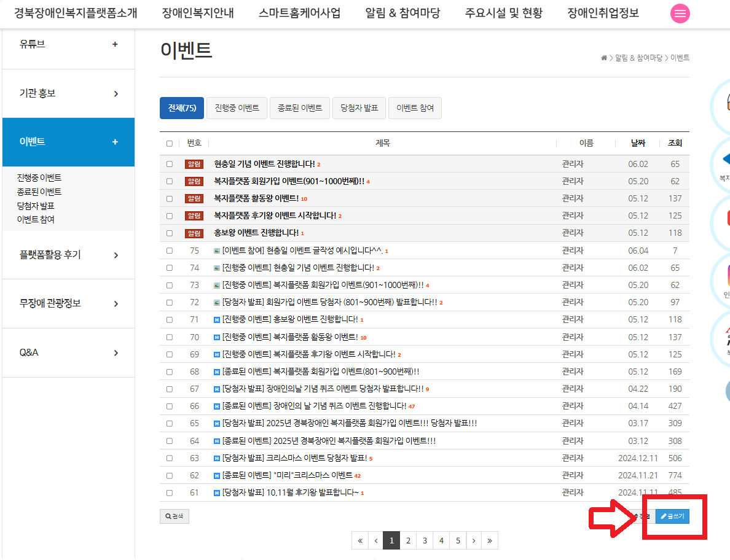Click the 알림 badge on 홍보왕 이벤트 진행합니다 row
The height and width of the screenshot is (560, 730).
click(x=194, y=233)
